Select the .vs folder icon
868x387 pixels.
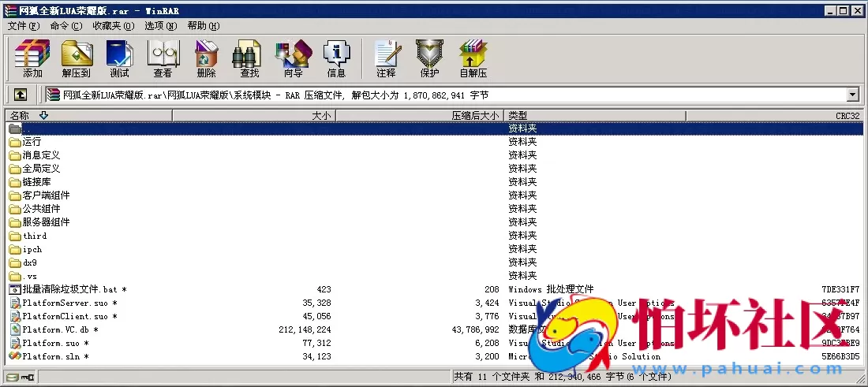click(x=15, y=276)
